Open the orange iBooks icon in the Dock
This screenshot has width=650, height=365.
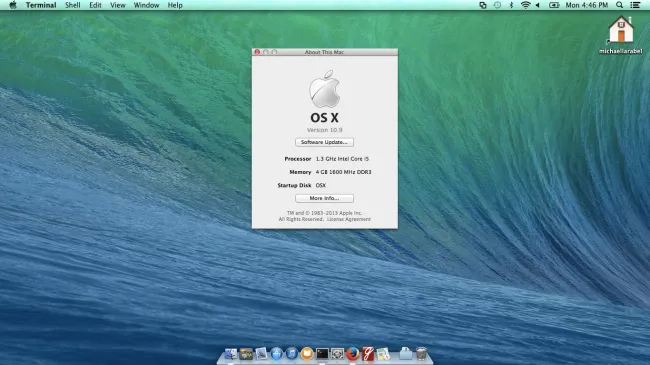307,354
